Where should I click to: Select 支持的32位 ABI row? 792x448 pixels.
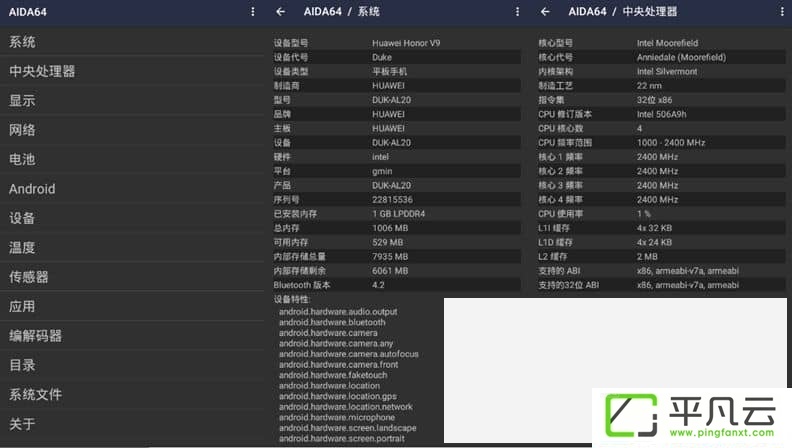click(662, 285)
